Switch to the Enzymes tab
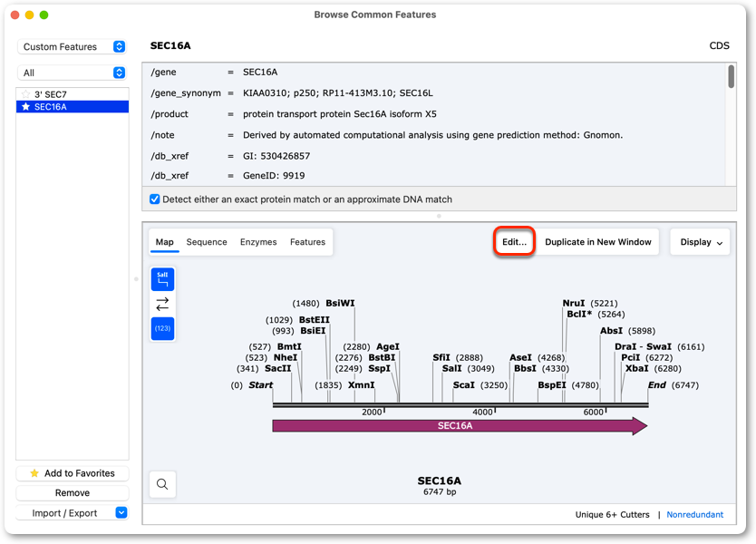 click(x=258, y=242)
